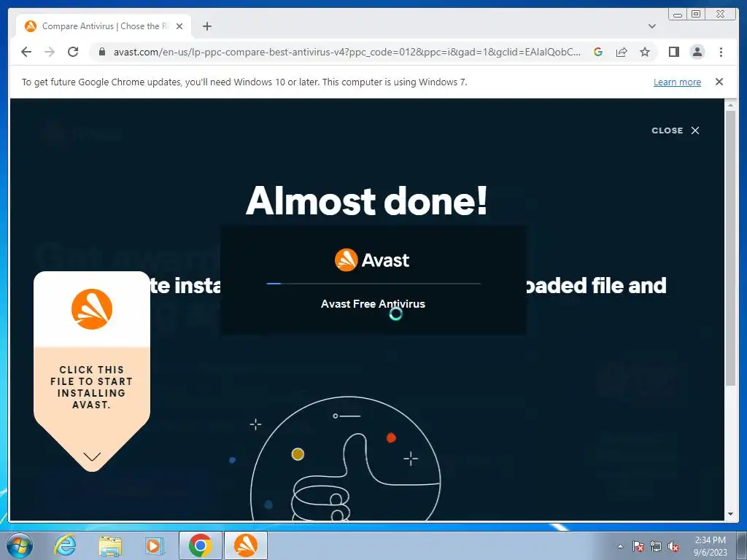Select the Compare Antivirus tab

tap(104, 26)
